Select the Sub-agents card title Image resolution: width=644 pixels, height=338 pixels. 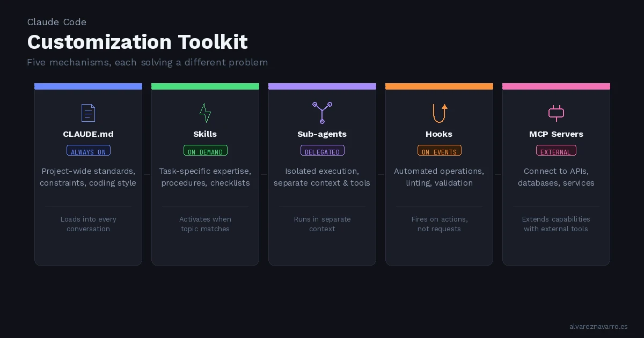pos(322,134)
